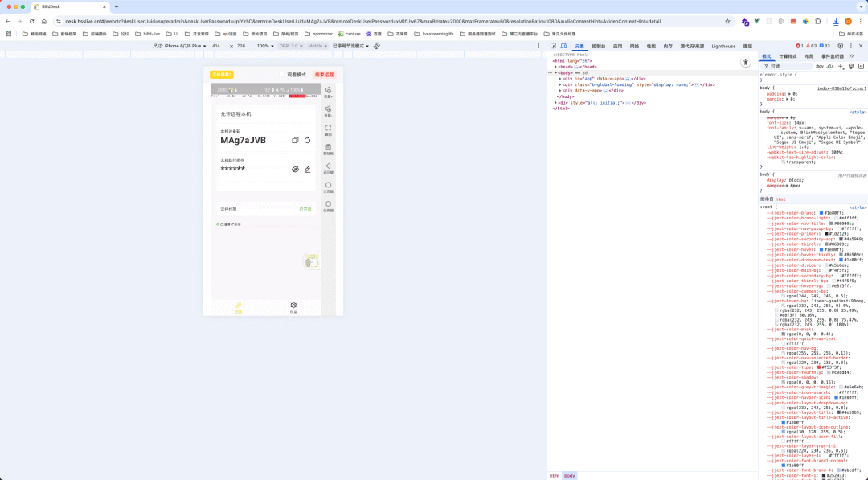
Task: Click the screenshot icon in the side toolbar
Action: coord(328,129)
